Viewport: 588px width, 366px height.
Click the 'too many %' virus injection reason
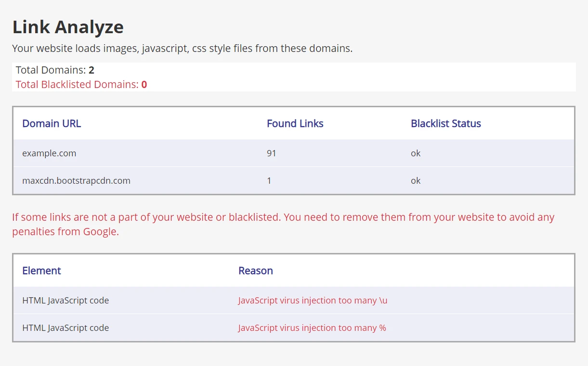(312, 328)
